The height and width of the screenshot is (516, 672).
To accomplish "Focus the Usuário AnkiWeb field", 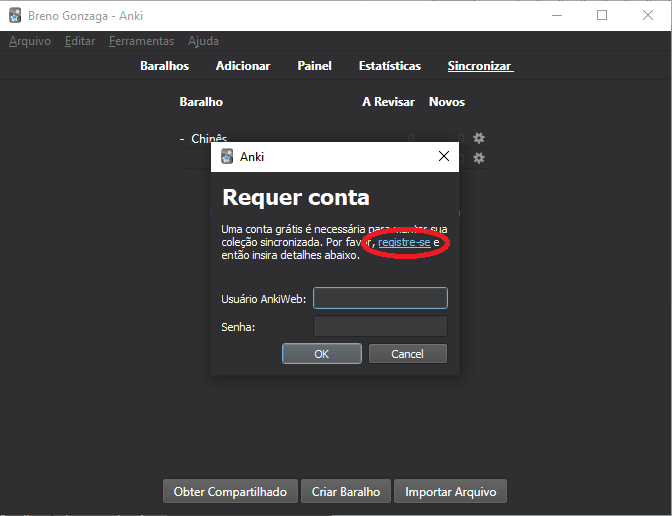I will click(x=380, y=298).
